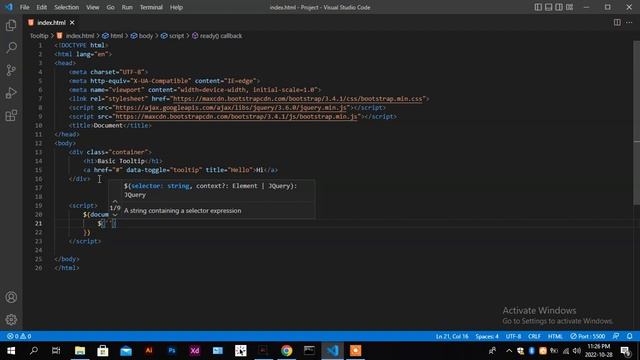
Task: Click the editor vertical scrollbar
Action: click(x=636, y=122)
